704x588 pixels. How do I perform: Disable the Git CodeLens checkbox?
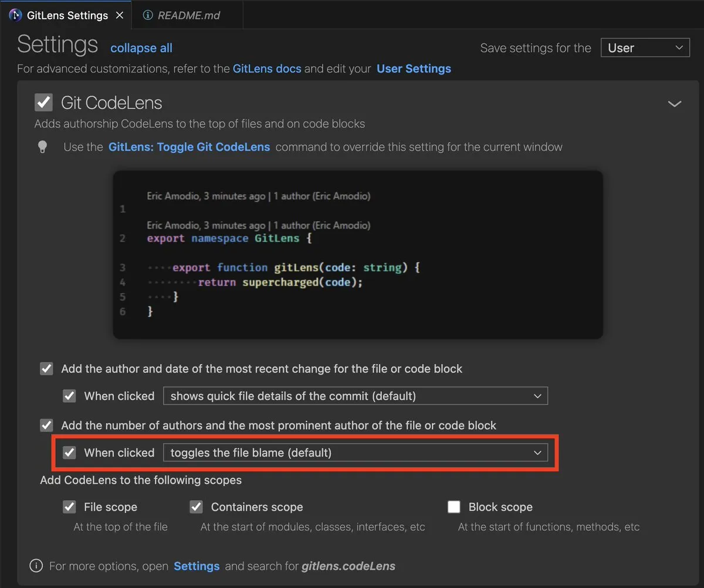[x=43, y=103]
